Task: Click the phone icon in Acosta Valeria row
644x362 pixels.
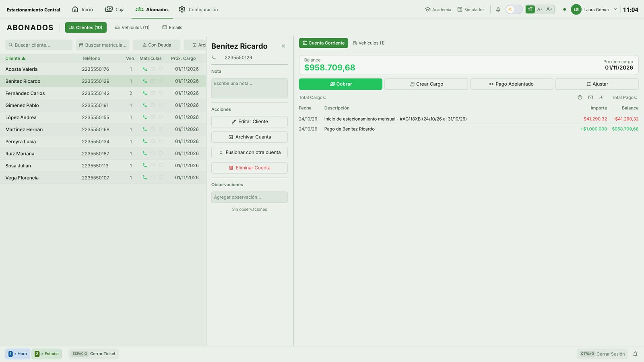Action: 145,69
